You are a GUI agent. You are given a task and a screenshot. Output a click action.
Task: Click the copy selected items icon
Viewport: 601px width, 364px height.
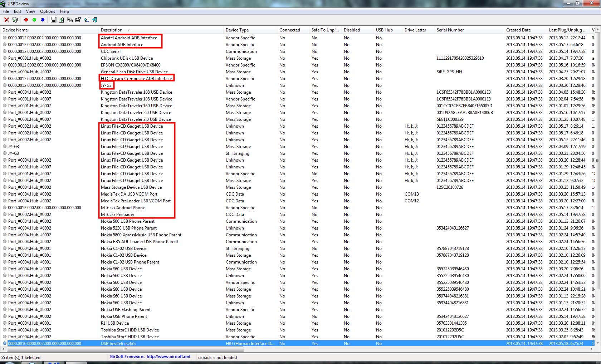coord(70,20)
